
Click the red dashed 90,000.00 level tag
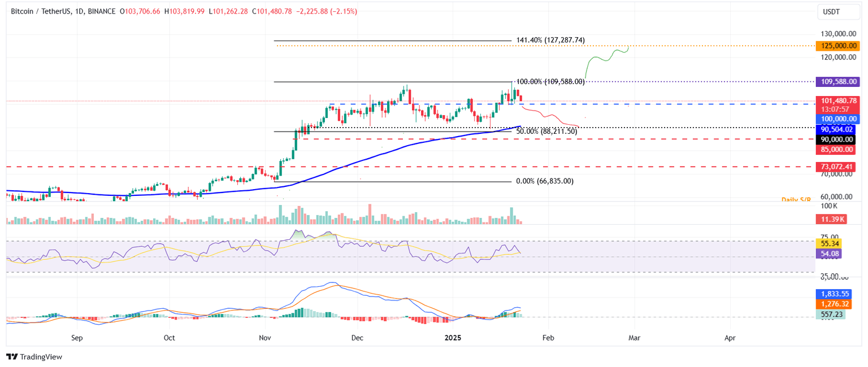pos(837,139)
